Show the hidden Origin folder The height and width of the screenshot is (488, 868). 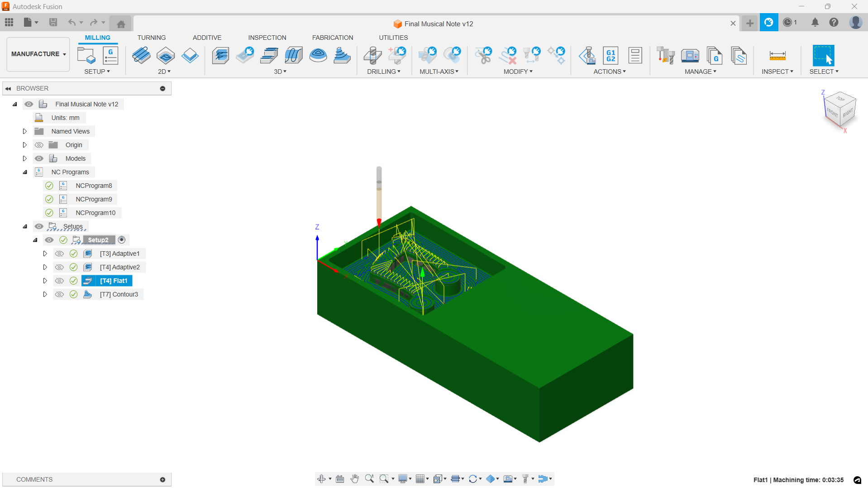tap(39, 145)
